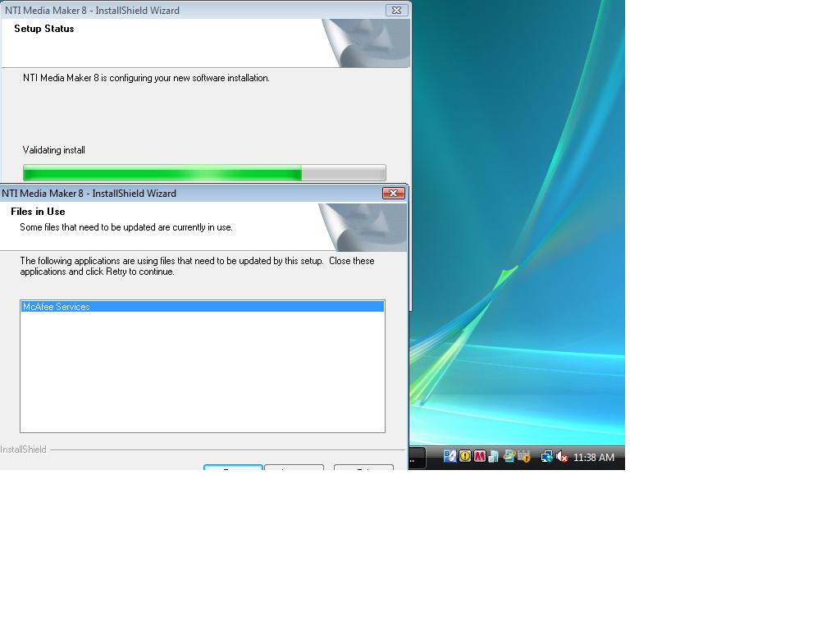Click the muted volume speaker icon
The image size is (840, 630).
[562, 457]
